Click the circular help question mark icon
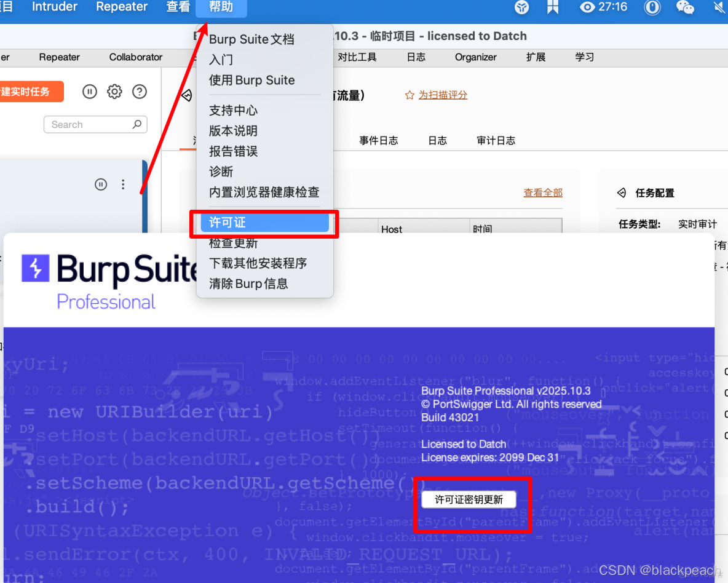 point(139,91)
